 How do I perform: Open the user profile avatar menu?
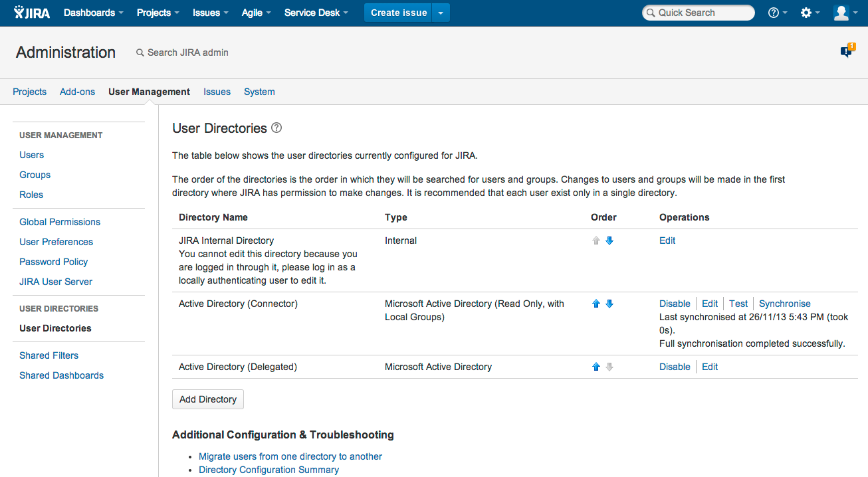click(x=845, y=13)
